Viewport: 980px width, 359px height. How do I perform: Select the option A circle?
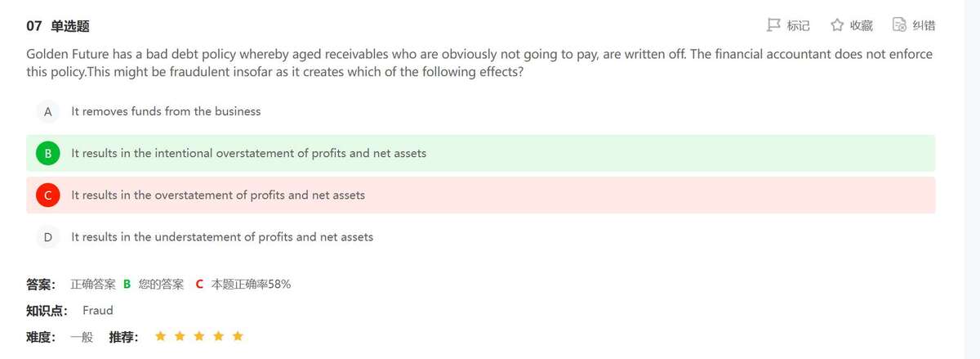[x=48, y=111]
